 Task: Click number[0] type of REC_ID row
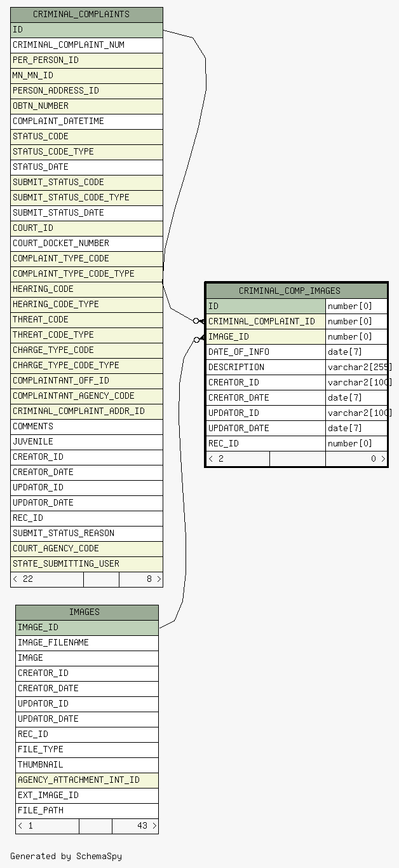point(356,444)
